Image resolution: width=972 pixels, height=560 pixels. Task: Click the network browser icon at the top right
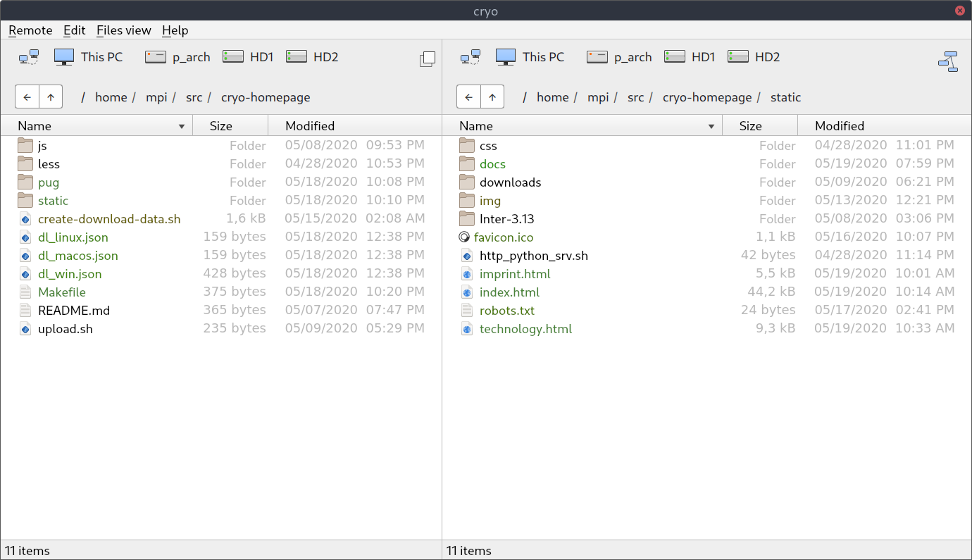tap(949, 62)
